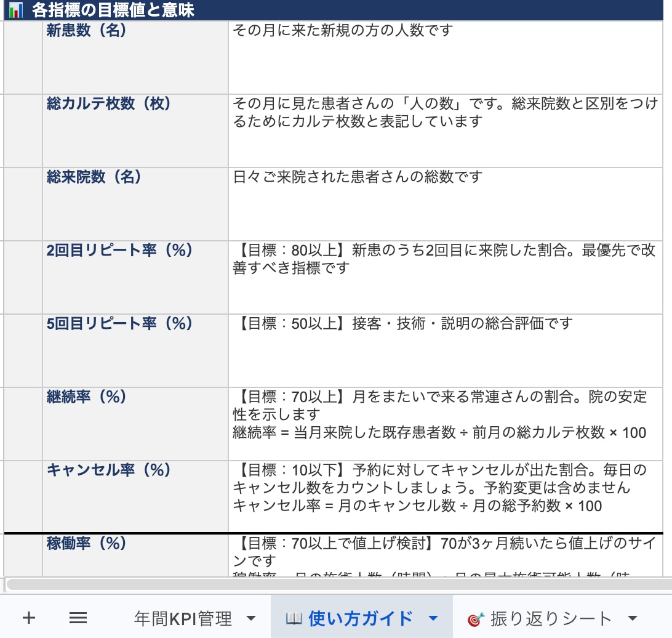
Task: Switch to 振り返りシート tab
Action: coord(551,618)
